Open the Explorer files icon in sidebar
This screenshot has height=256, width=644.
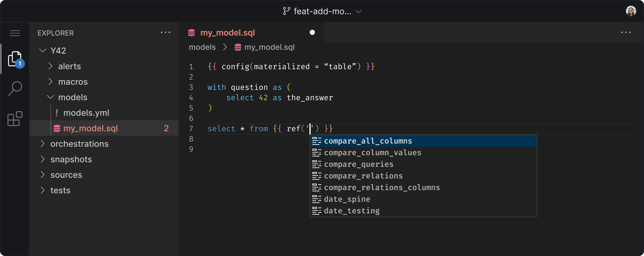tap(15, 59)
